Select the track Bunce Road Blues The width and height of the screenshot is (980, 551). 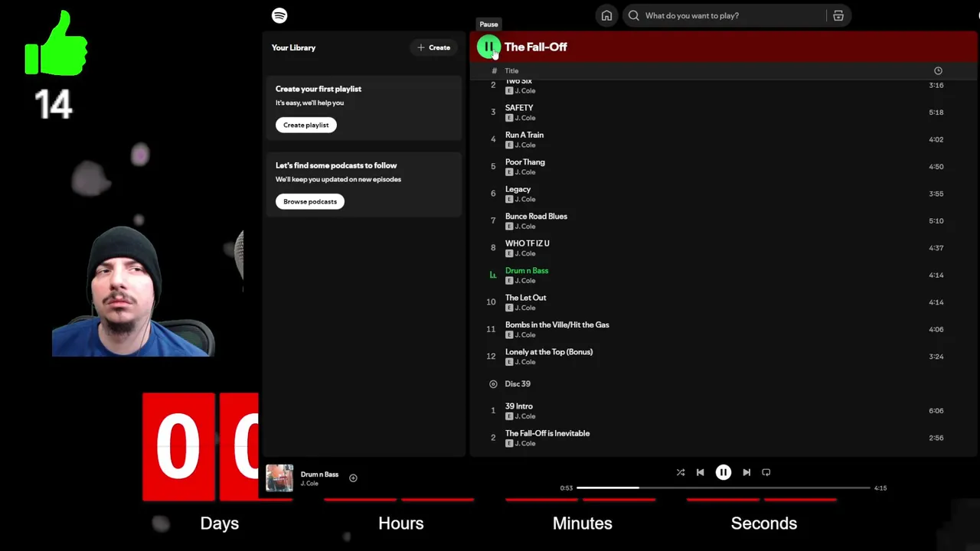pyautogui.click(x=536, y=217)
